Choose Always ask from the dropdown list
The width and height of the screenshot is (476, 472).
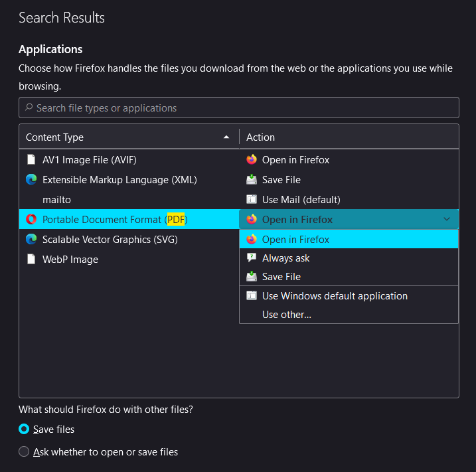tap(349, 258)
